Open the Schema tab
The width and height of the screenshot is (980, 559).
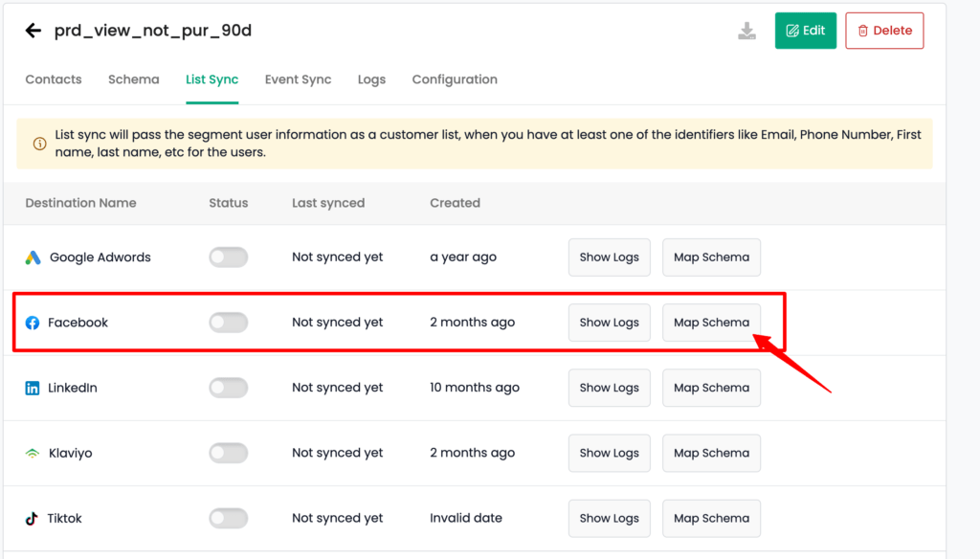pos(134,79)
